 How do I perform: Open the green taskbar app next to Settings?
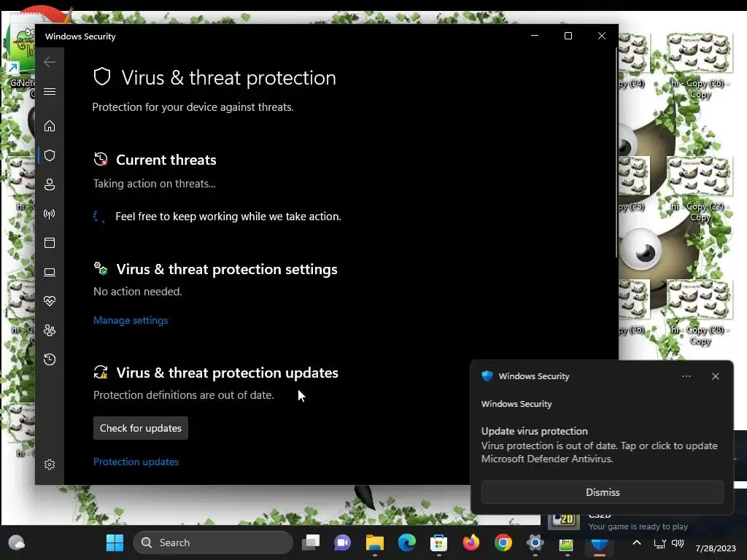pyautogui.click(x=566, y=544)
